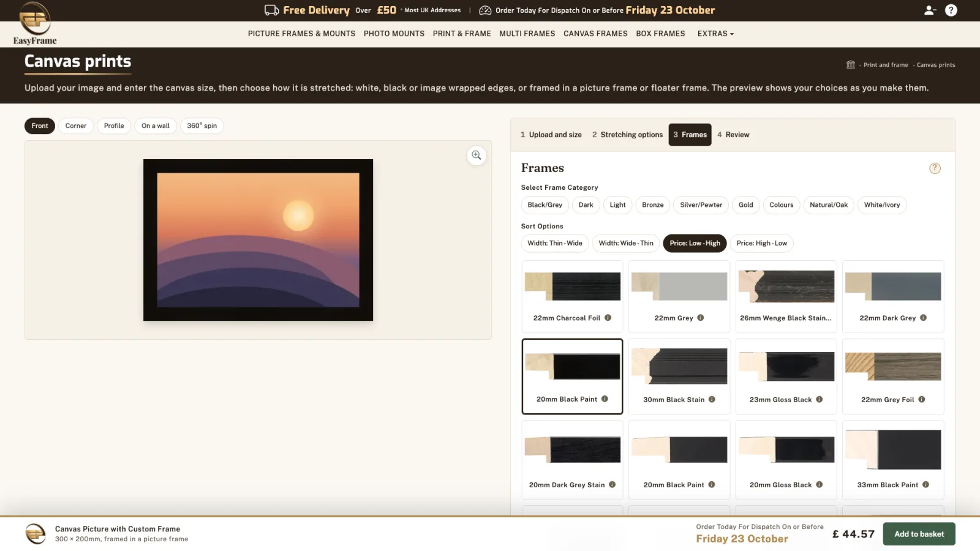980x551 pixels.
Task: Switch preview to 360° spin
Action: (x=202, y=126)
